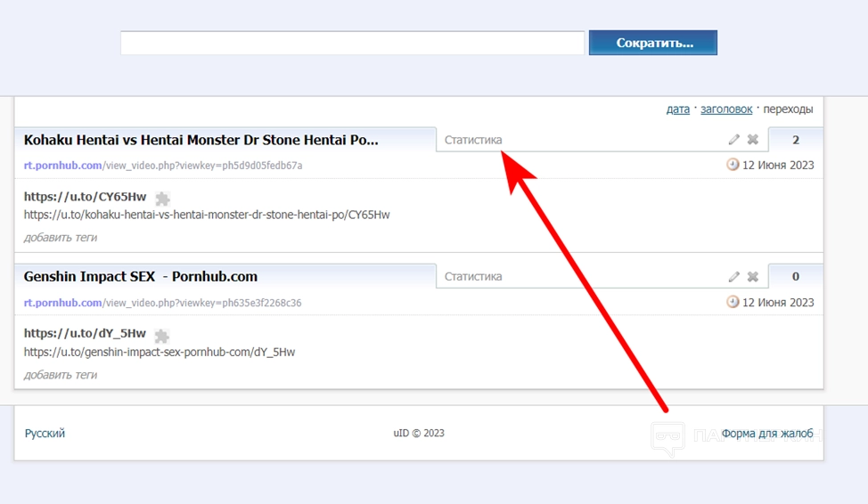Edit Kohaku Hentai entry with pencil icon

pos(734,140)
